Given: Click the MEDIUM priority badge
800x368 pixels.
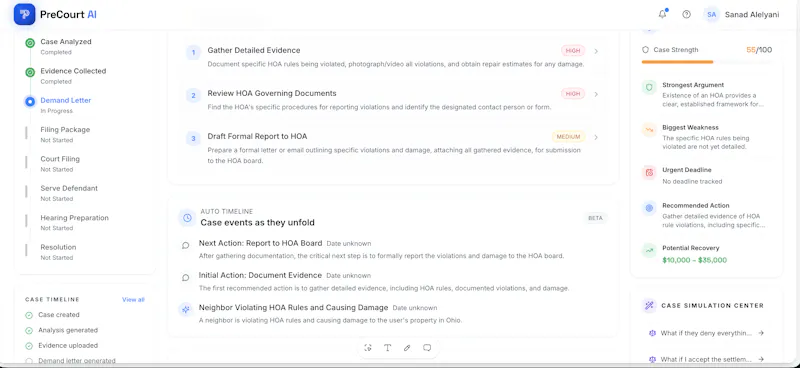Looking at the screenshot, I should click(568, 137).
